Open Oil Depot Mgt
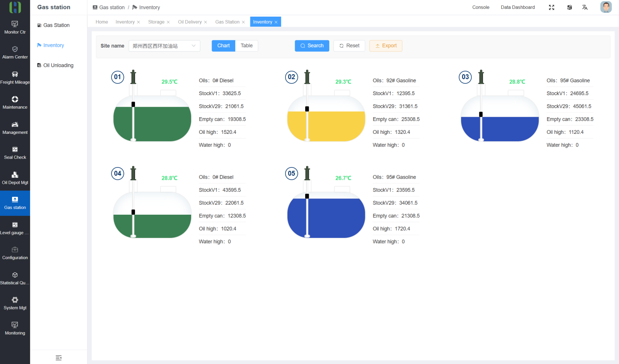Screen dimensions: 619x364 click(15, 178)
